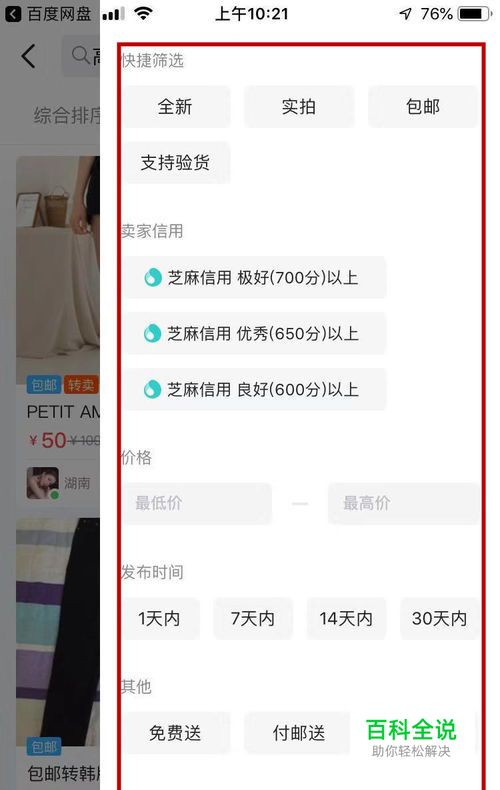Screen dimensions: 500x790
Task: Open the 综合排序 sort tab
Action: pyautogui.click(x=67, y=115)
